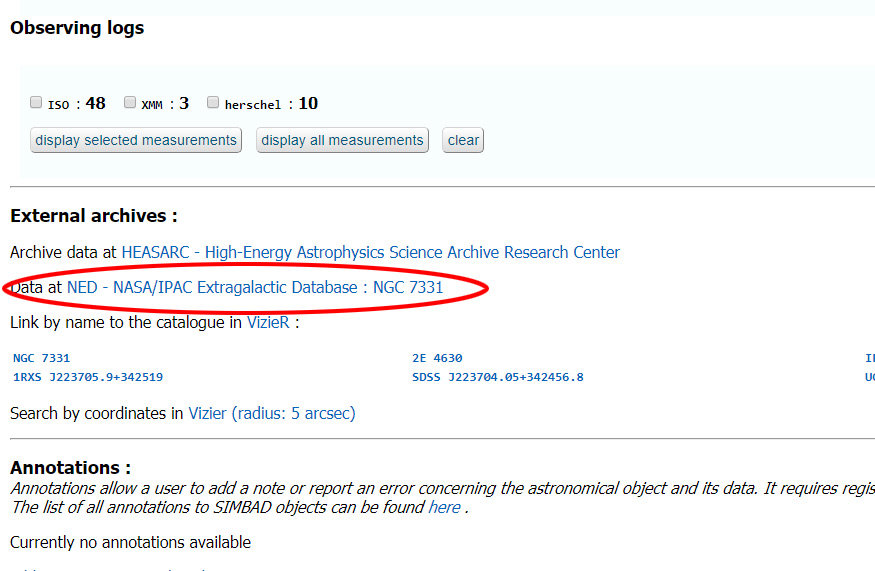The height and width of the screenshot is (571, 875).
Task: Click display all measurements
Action: tap(342, 140)
